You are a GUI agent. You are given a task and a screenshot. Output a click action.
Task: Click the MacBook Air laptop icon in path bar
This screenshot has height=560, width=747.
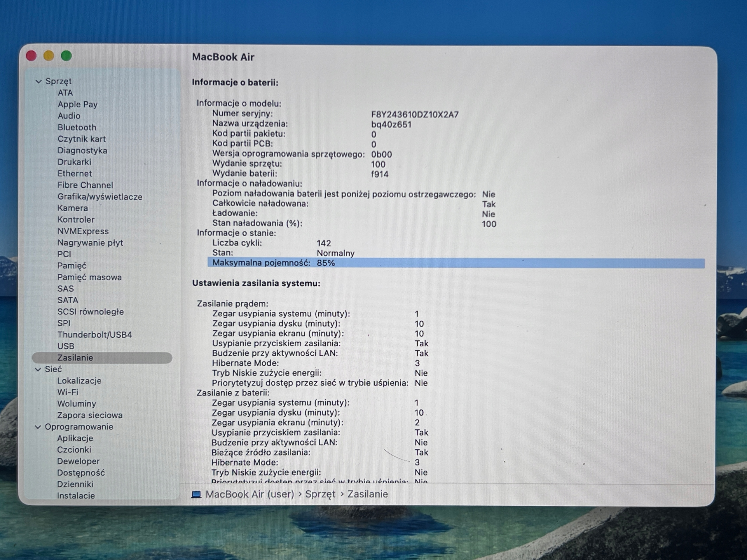tap(196, 494)
